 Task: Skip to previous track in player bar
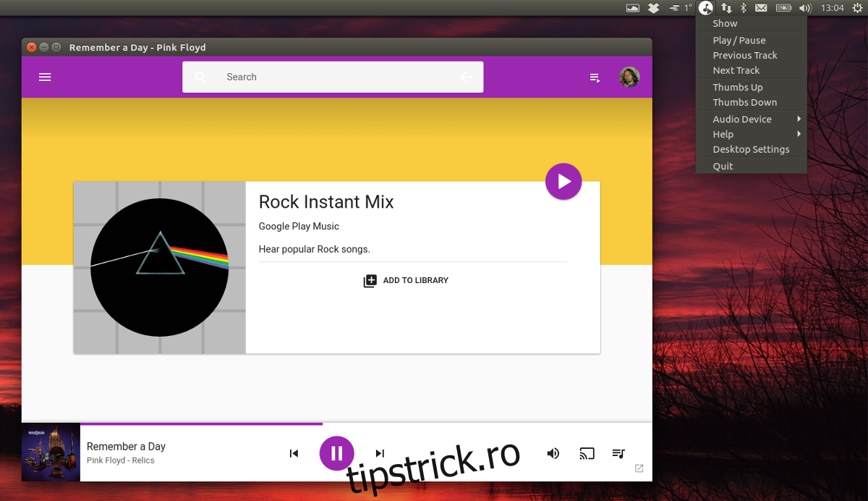[294, 453]
